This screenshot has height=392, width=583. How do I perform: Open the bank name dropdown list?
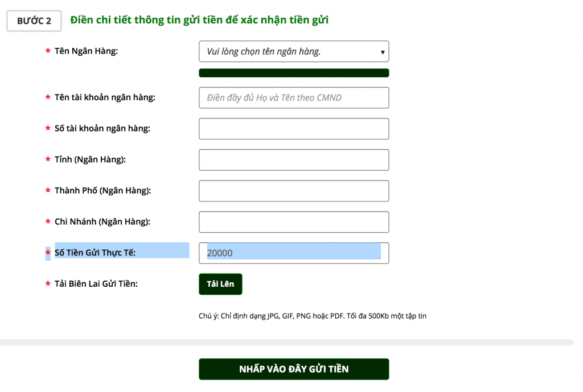pyautogui.click(x=293, y=51)
